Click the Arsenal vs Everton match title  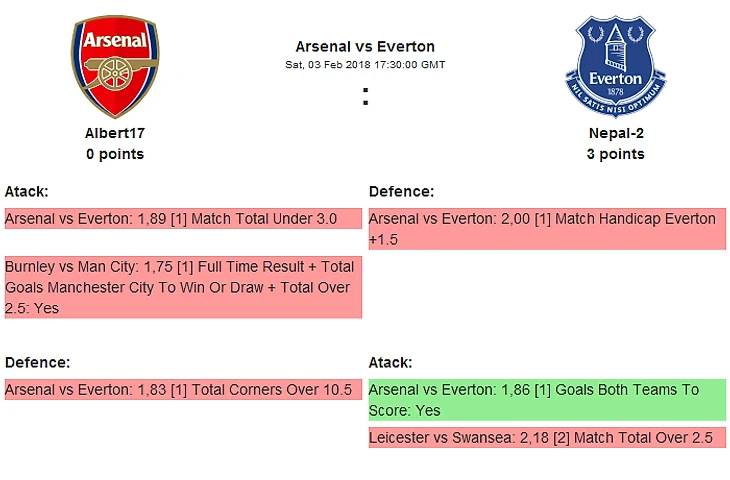pos(365,46)
